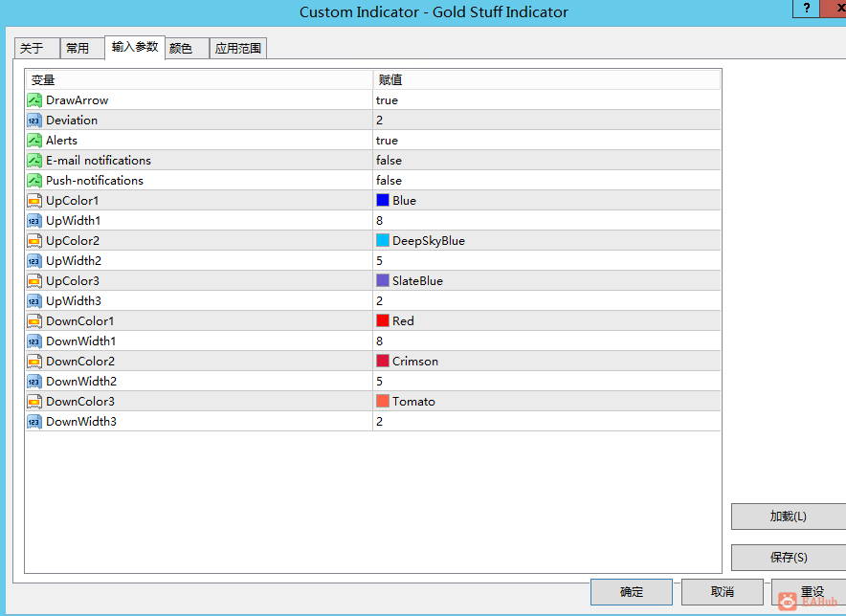Click the 加载(L) button
846x616 pixels.
[789, 517]
